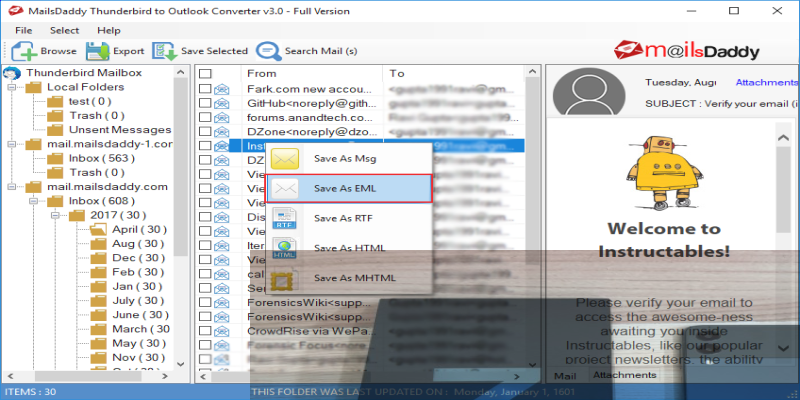
Task: Choose Save As HTML from context menu
Action: tap(349, 248)
